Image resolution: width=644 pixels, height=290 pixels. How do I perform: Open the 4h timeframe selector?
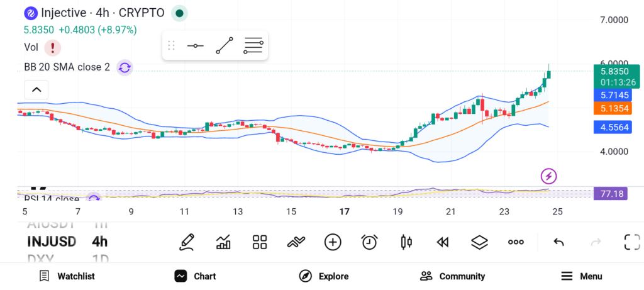tap(99, 242)
